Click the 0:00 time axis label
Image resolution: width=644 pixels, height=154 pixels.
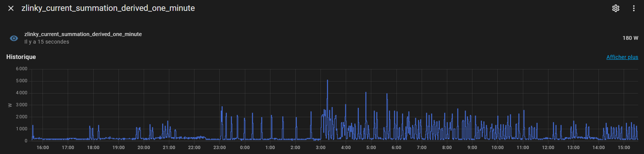[245, 148]
